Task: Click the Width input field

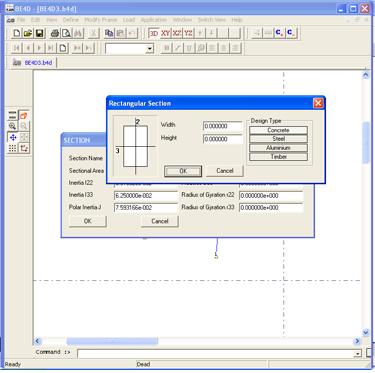Action: [223, 126]
